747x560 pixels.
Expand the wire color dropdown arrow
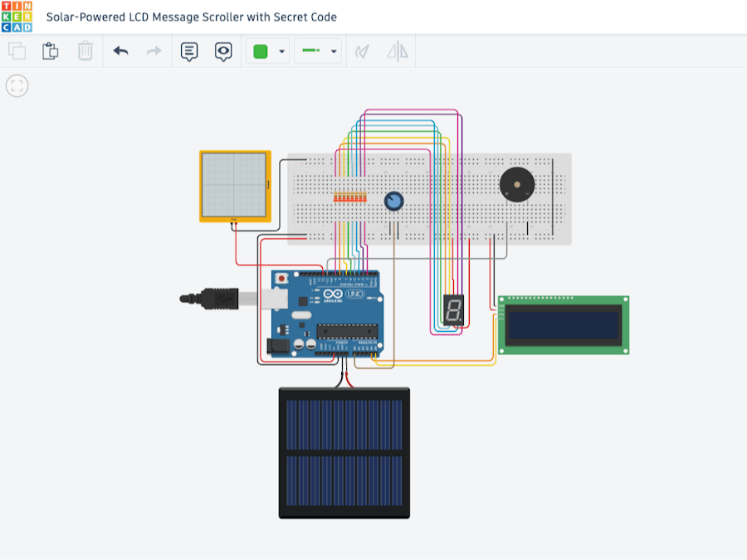[x=282, y=51]
